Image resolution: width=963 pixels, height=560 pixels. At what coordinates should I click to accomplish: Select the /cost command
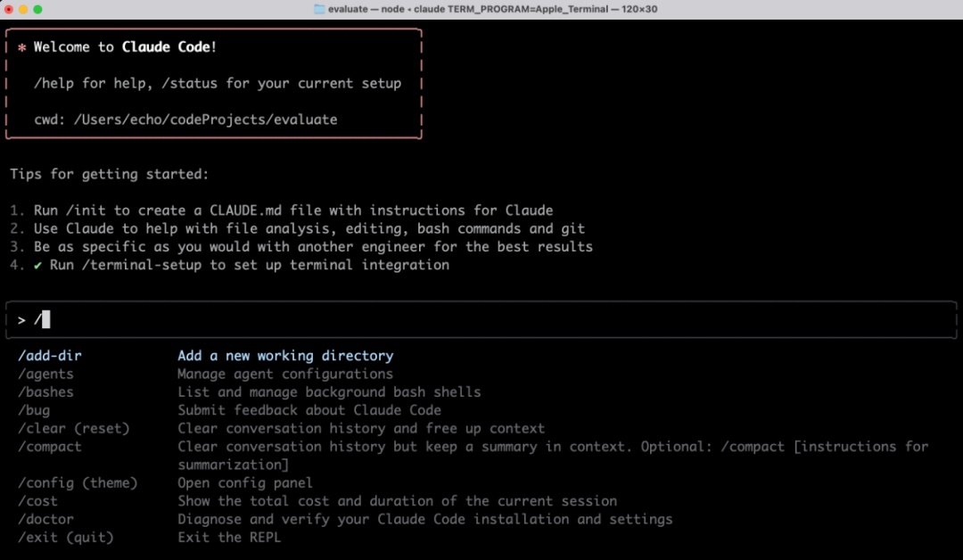pos(37,501)
